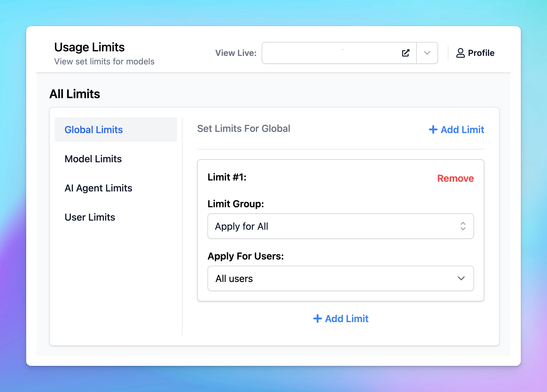Expand the View Live dropdown chevron
The height and width of the screenshot is (392, 547).
pos(427,53)
